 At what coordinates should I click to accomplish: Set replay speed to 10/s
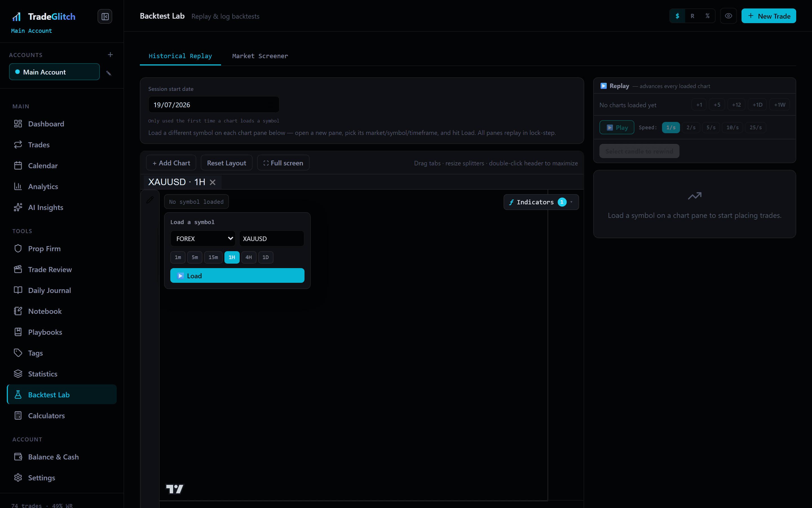[732, 128]
